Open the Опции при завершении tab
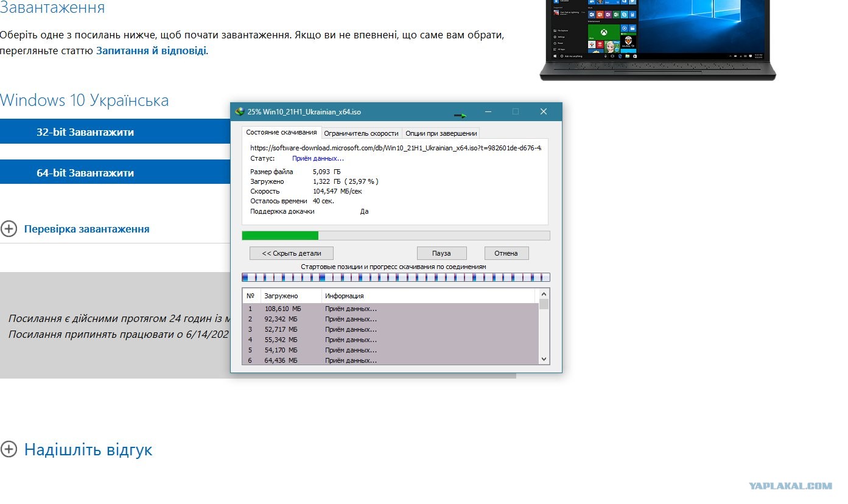The image size is (848, 504). click(441, 133)
